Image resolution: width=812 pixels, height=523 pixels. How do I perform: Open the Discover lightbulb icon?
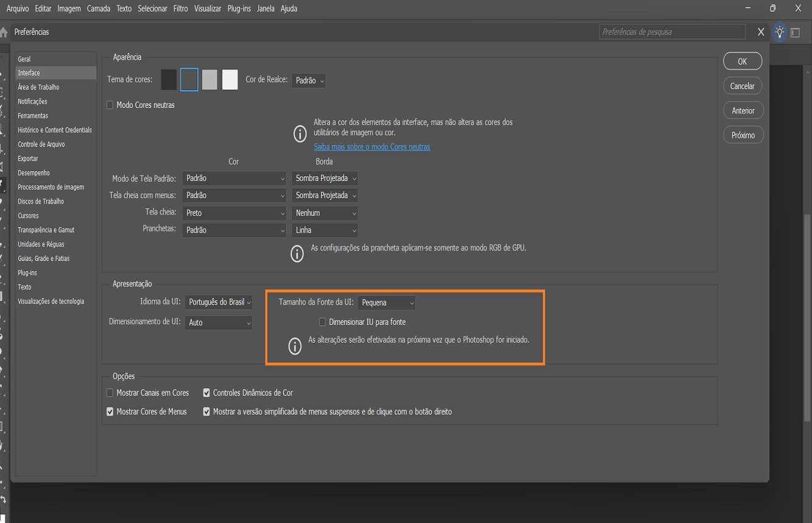pos(779,32)
